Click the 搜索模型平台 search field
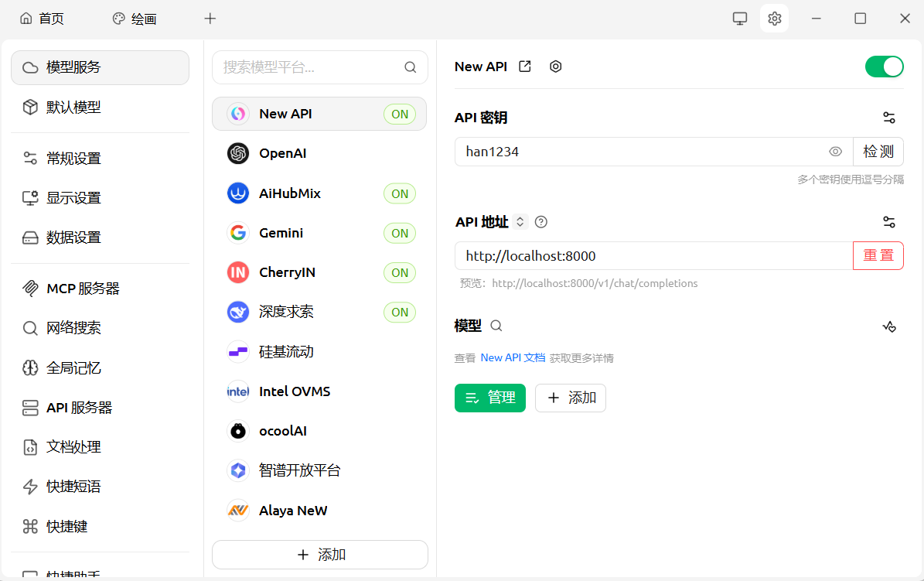924x581 pixels. pyautogui.click(x=320, y=67)
